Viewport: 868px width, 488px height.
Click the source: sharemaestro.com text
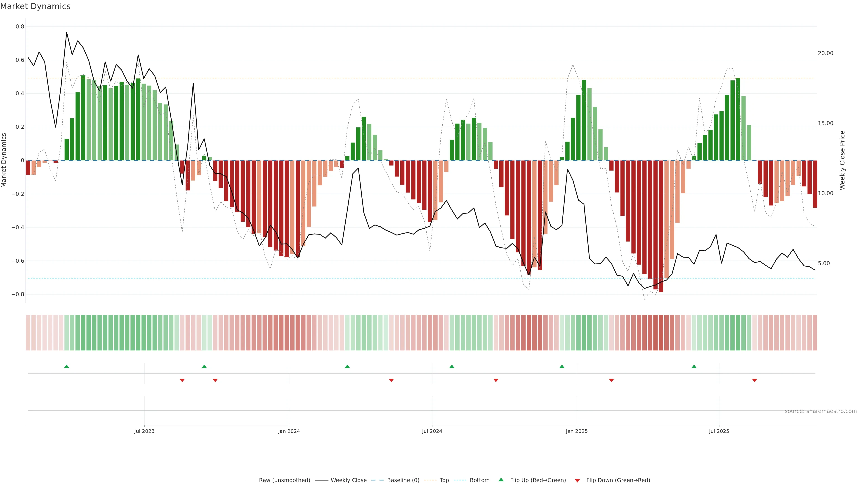tap(821, 411)
